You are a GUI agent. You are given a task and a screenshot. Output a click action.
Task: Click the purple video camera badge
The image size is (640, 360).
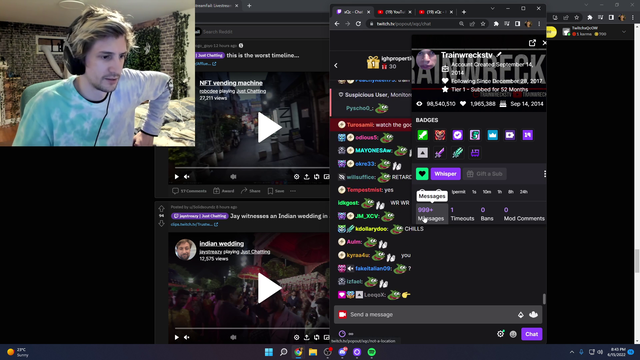pyautogui.click(x=510, y=135)
